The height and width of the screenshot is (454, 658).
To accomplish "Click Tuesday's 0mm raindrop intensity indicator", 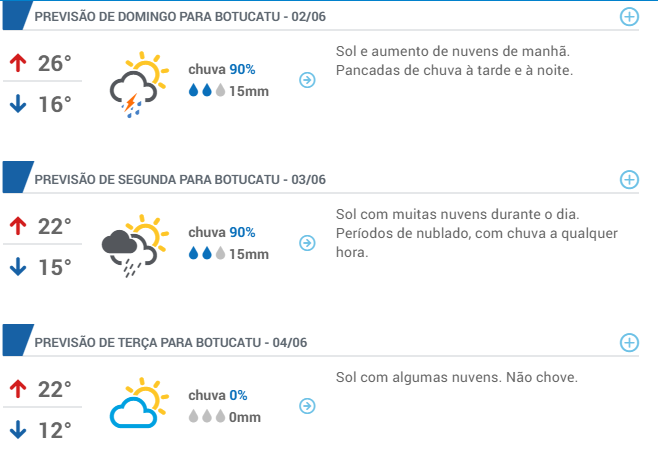I will (225, 417).
